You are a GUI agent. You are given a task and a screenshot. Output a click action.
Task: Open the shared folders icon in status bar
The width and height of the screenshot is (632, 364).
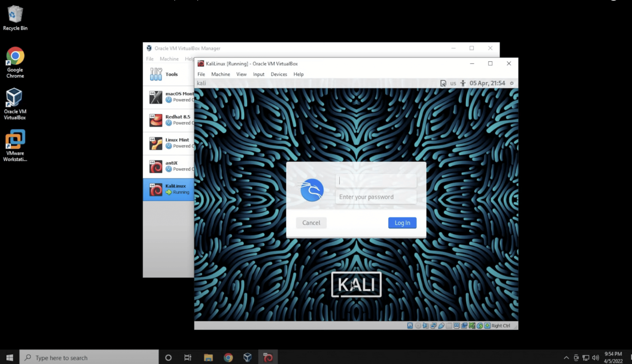(x=448, y=325)
